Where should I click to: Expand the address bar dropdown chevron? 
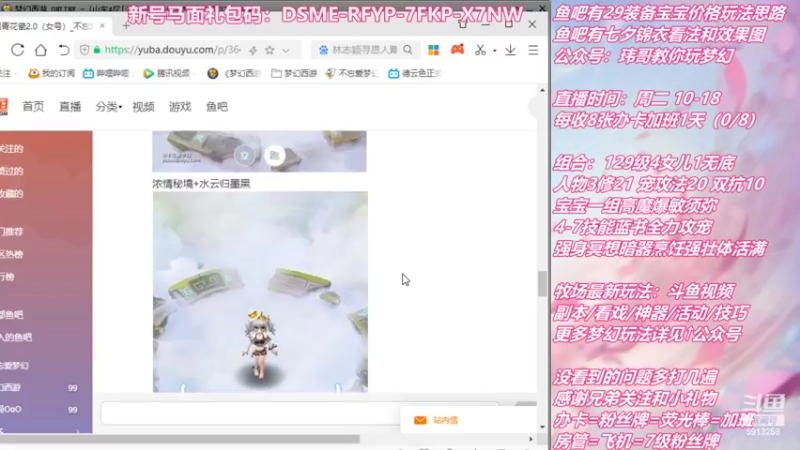point(286,51)
